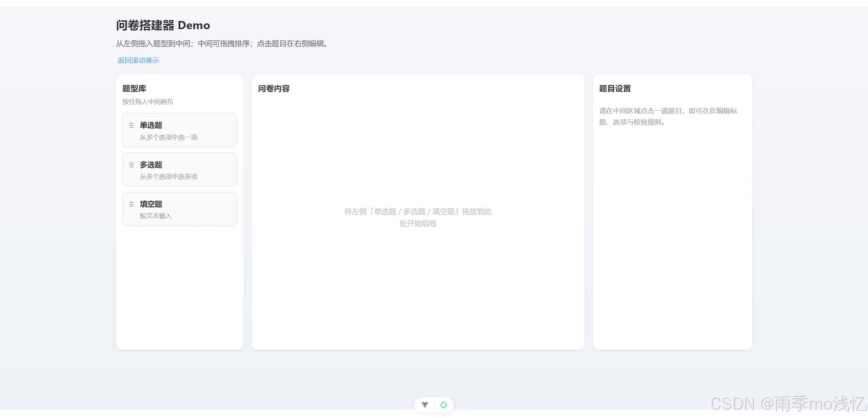Click the page subtitle about dragging question types
The image size is (868, 418).
222,44
